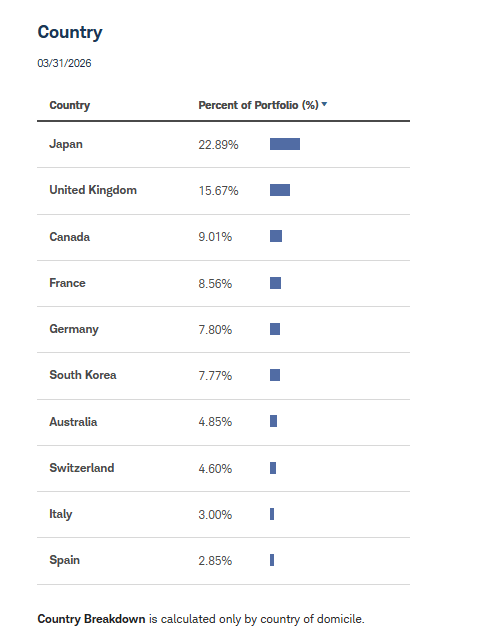
Task: Click the France 8.56% bar
Action: [x=275, y=283]
